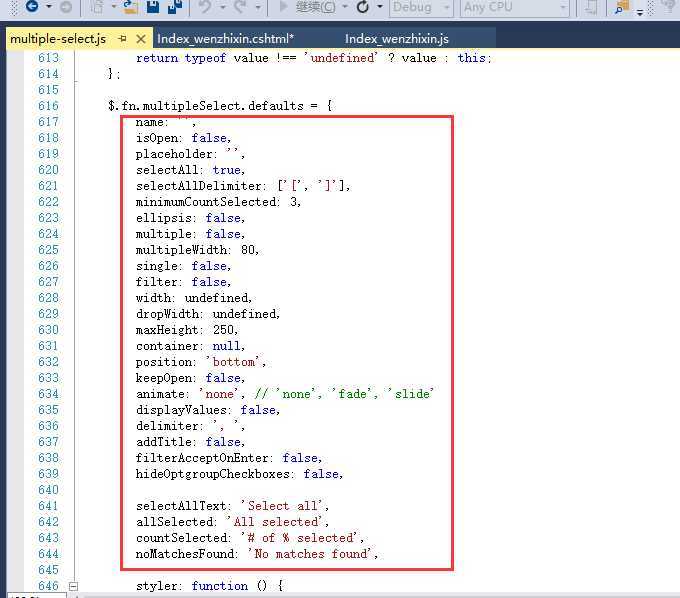Click the "delimiter: ', '" line
The image size is (680, 598).
[190, 426]
